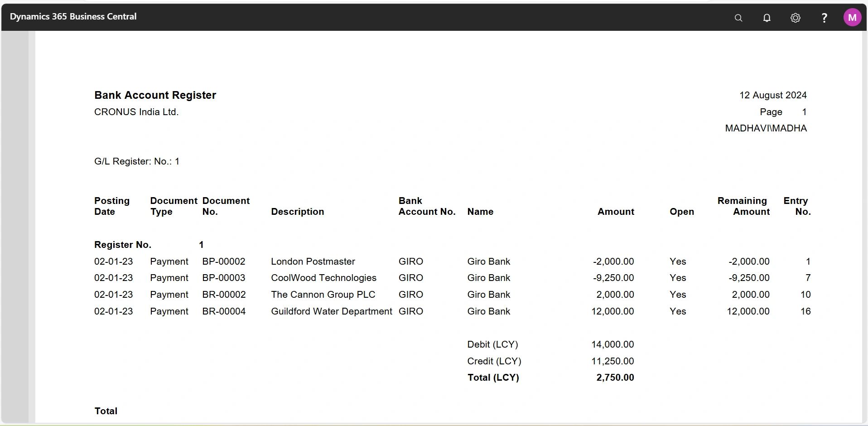Select the BR-00002 Cannon Group PLC row

coord(323,295)
